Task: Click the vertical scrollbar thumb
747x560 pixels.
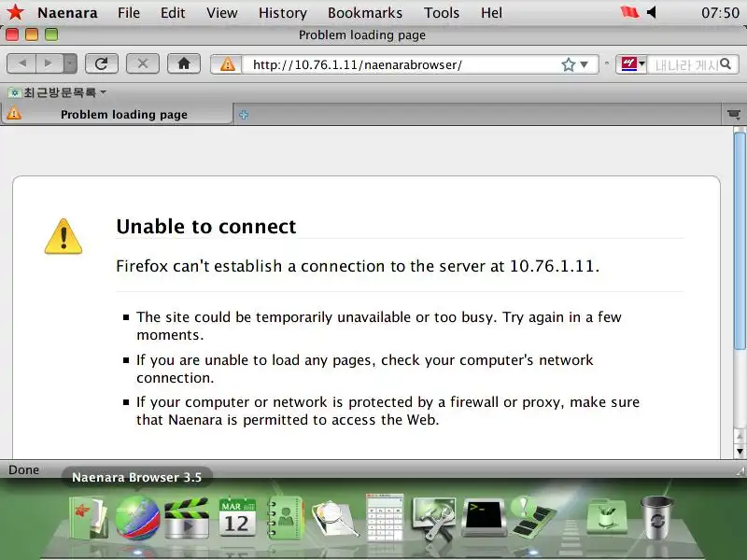Action: (x=740, y=241)
